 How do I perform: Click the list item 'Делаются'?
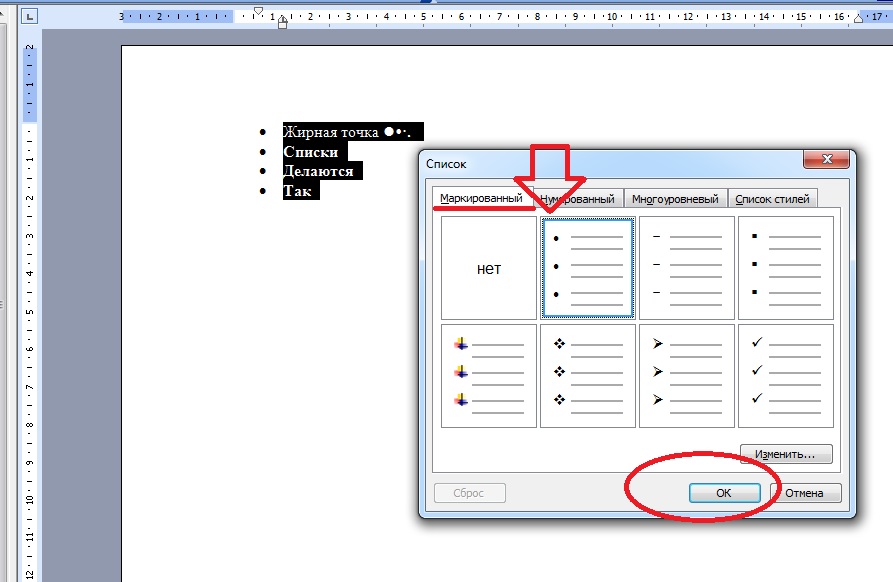[x=318, y=171]
